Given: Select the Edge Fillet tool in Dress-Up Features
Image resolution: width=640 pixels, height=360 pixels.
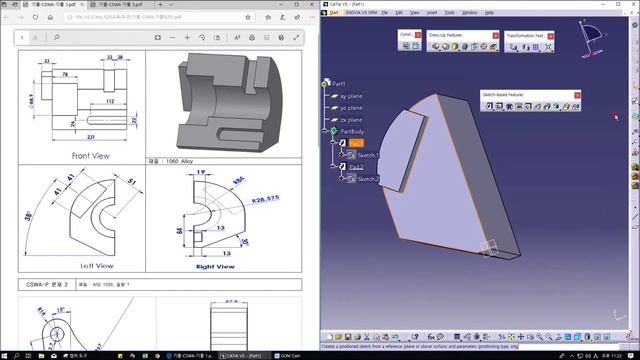Looking at the screenshot, I should [x=436, y=47].
